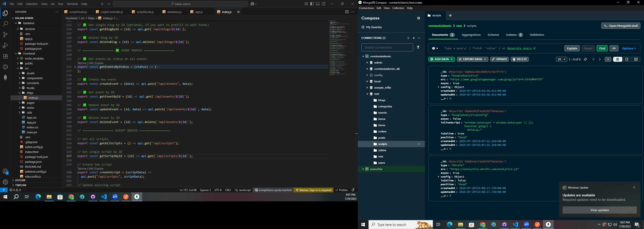Select the events collection in Compass sidebar
The width and height of the screenshot is (644, 229).
click(x=382, y=113)
